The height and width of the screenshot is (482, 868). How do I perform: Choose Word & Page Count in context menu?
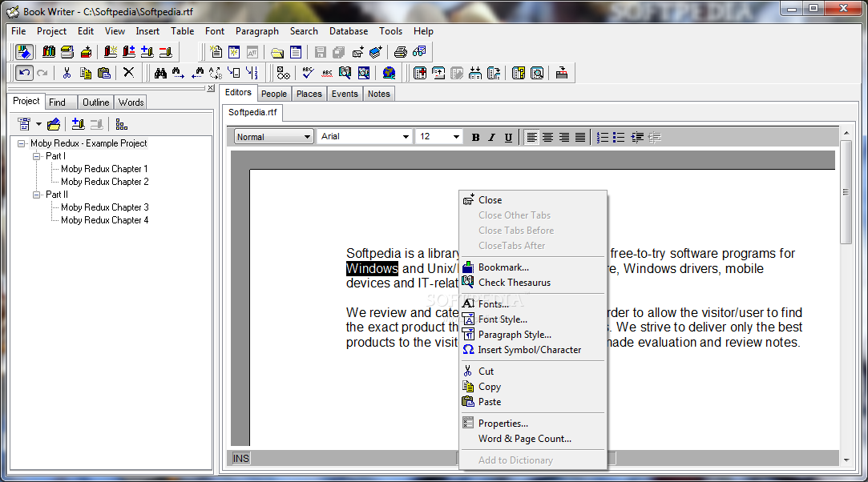pos(535,438)
